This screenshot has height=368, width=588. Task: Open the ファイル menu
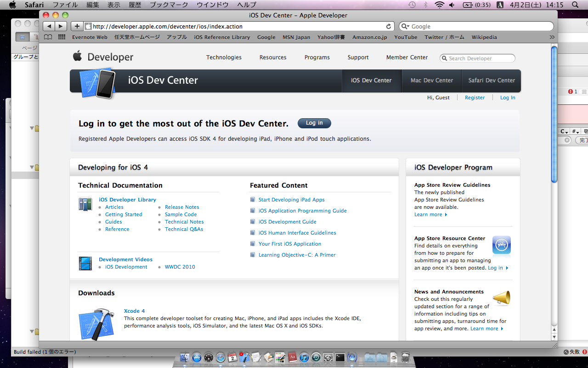coord(65,5)
